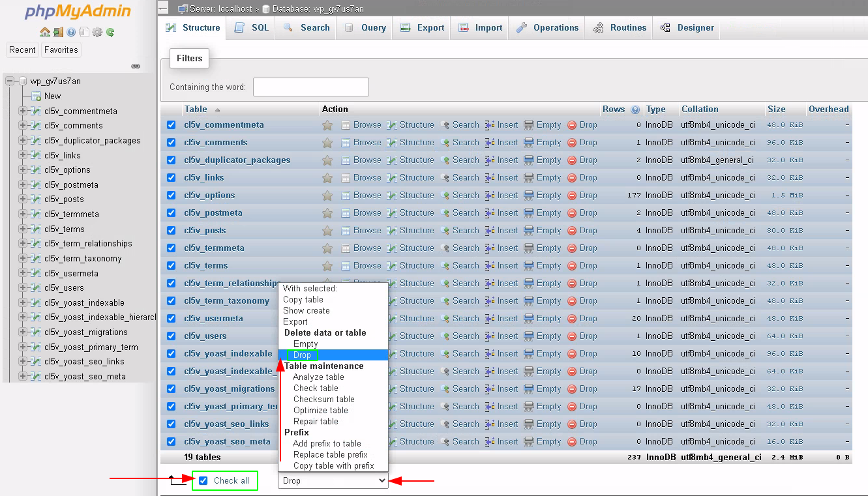Viewport: 868px width, 496px height.
Task: Uncheck the cl5v_commentmeta row checkbox
Action: click(x=172, y=125)
